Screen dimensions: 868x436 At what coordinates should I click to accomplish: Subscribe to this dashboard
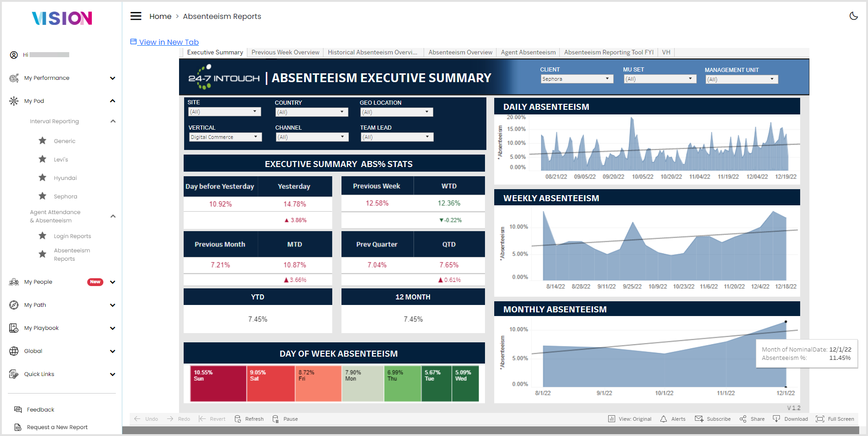(x=713, y=419)
